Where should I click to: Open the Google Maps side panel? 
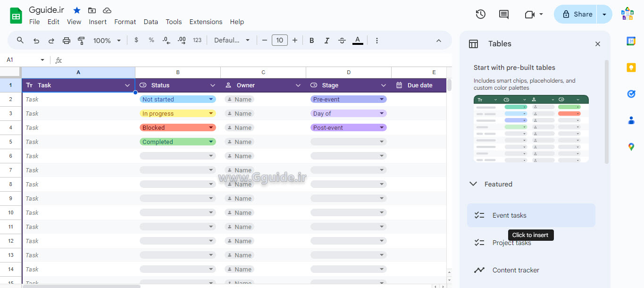631,147
